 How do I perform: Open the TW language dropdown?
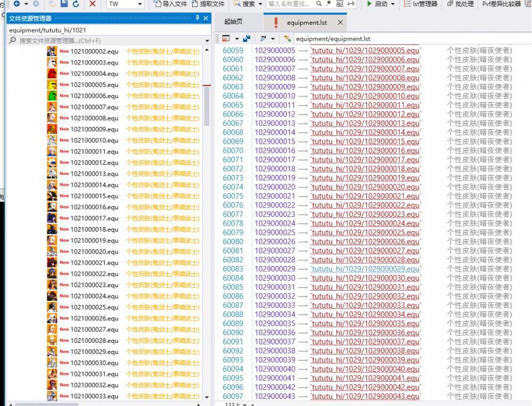point(125,4)
